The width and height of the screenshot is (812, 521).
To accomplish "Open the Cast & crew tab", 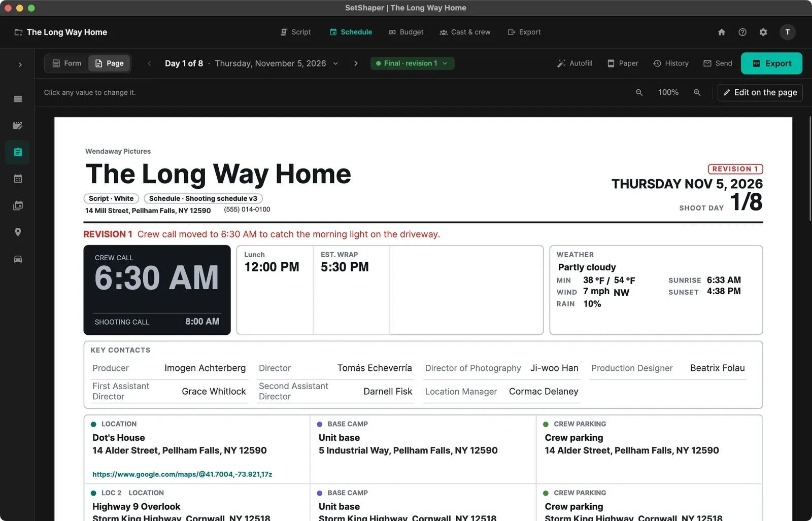I will (x=465, y=32).
